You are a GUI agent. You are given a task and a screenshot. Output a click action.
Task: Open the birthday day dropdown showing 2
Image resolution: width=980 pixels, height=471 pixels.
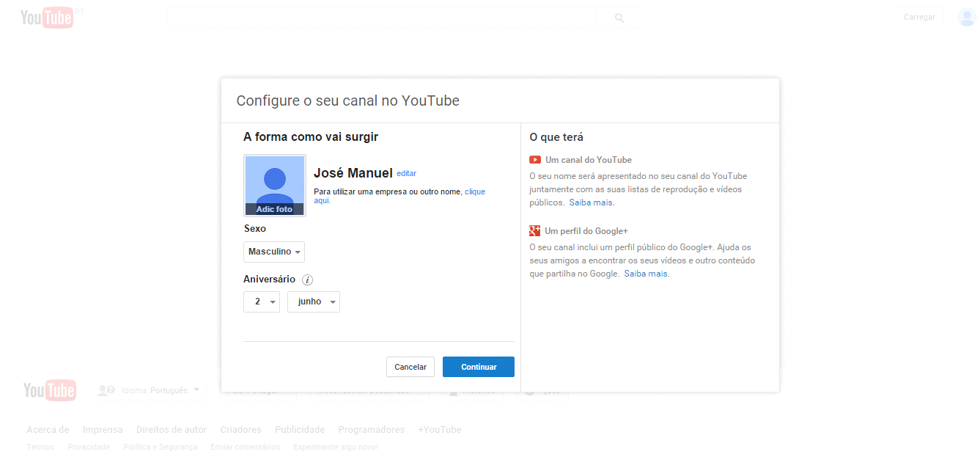tap(262, 302)
